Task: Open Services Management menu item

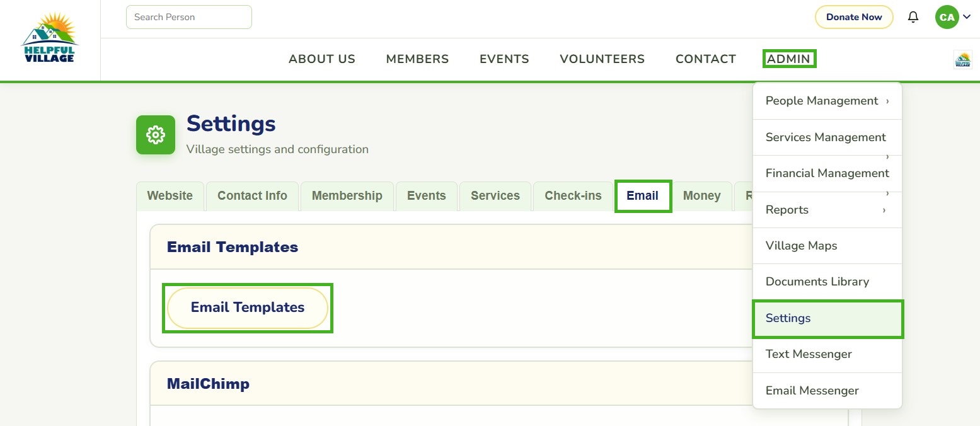Action: (827, 137)
